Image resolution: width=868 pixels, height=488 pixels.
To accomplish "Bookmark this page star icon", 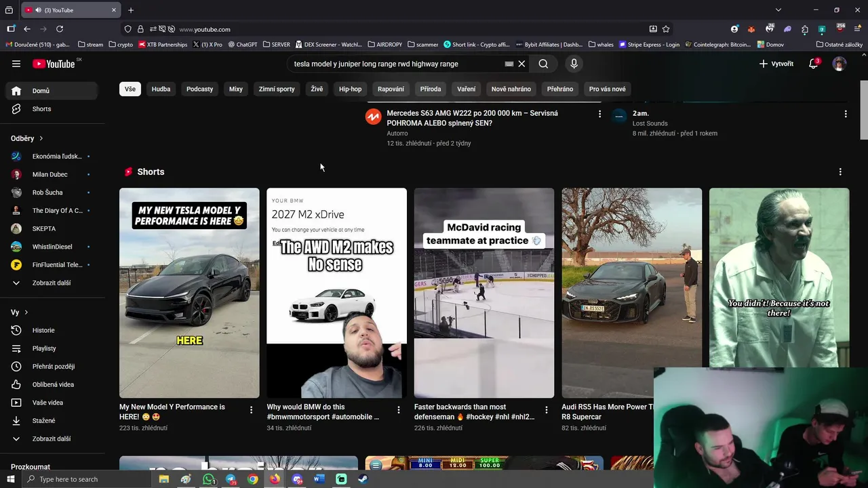I will [x=666, y=29].
